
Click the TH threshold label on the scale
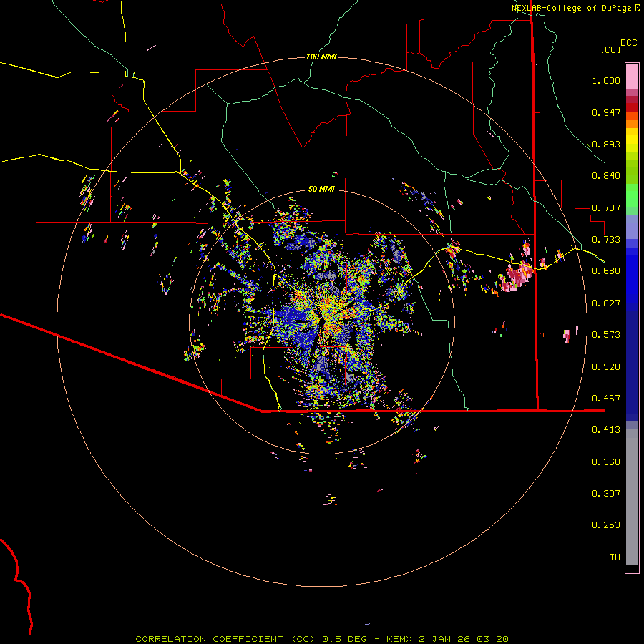click(x=615, y=557)
